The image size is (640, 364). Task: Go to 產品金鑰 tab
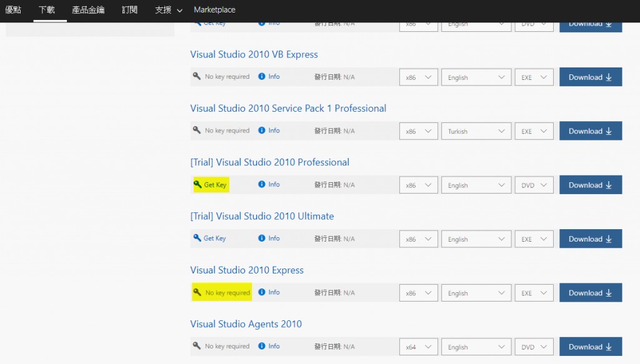[x=88, y=10]
